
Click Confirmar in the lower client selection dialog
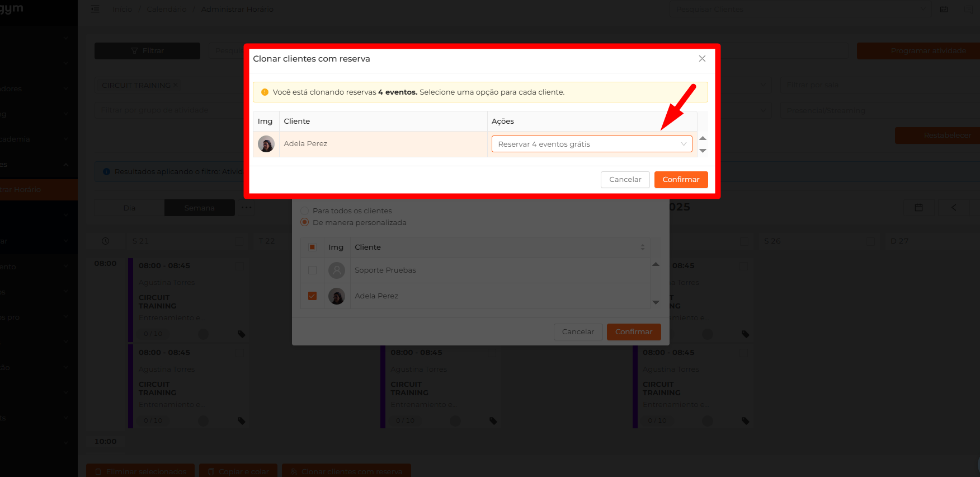[x=634, y=332]
